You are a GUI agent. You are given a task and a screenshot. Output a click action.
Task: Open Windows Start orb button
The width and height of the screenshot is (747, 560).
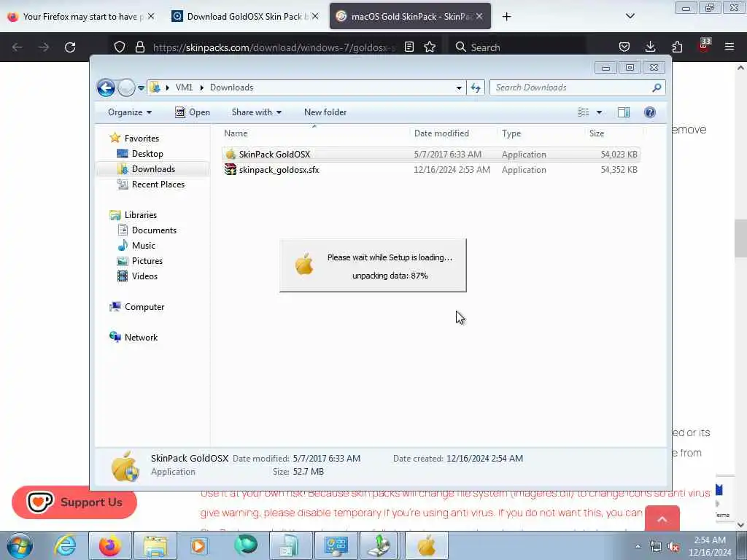coord(20,545)
